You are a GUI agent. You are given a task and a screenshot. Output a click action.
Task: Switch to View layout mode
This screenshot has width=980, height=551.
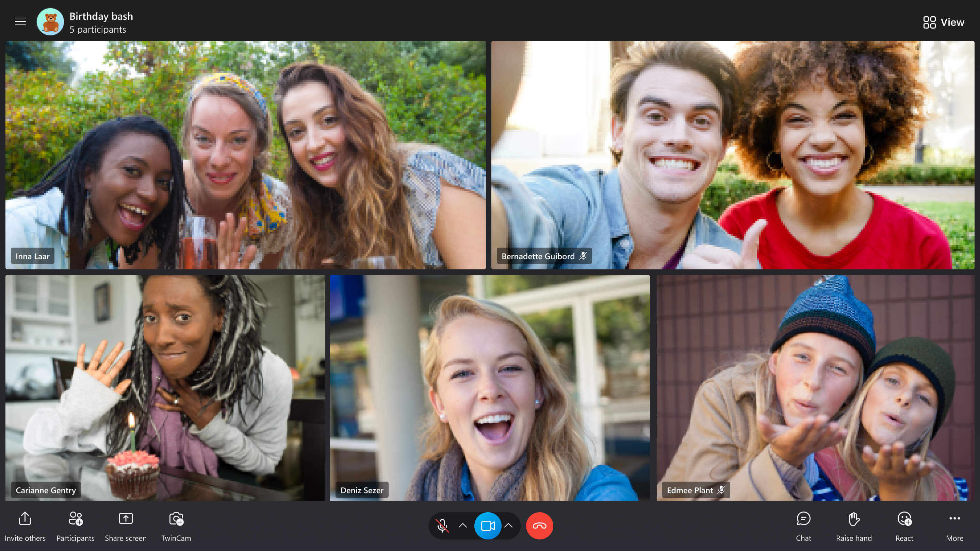[x=943, y=22]
